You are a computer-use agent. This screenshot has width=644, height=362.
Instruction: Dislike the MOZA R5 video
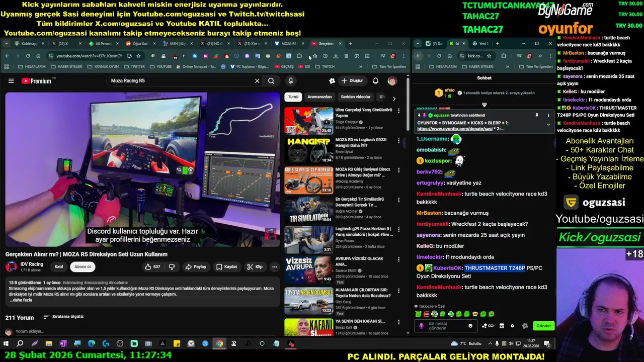pyautogui.click(x=172, y=267)
